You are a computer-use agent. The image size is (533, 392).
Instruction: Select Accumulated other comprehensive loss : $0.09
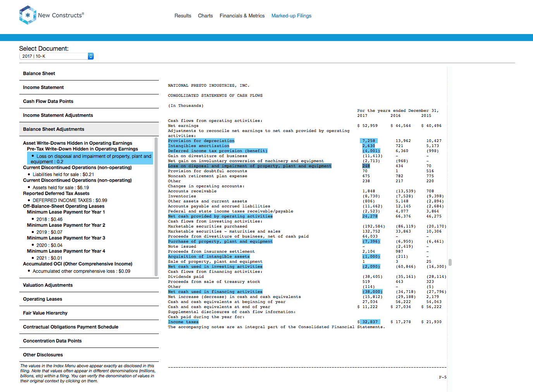click(x=81, y=271)
